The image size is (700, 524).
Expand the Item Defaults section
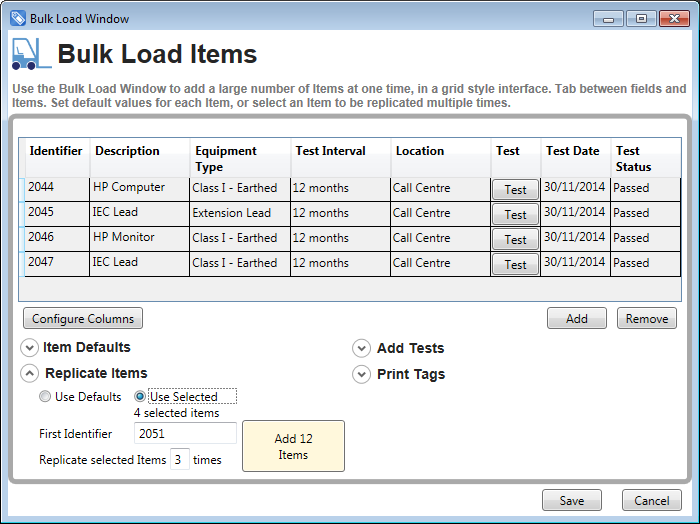(x=29, y=348)
